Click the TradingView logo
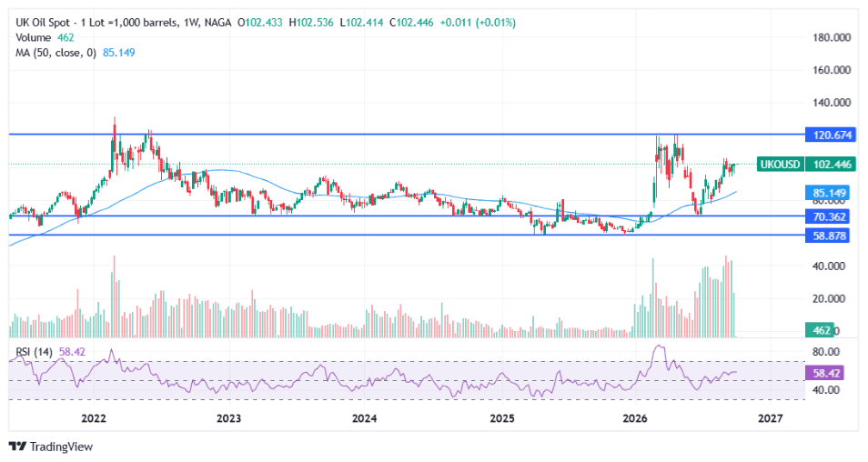 point(50,447)
